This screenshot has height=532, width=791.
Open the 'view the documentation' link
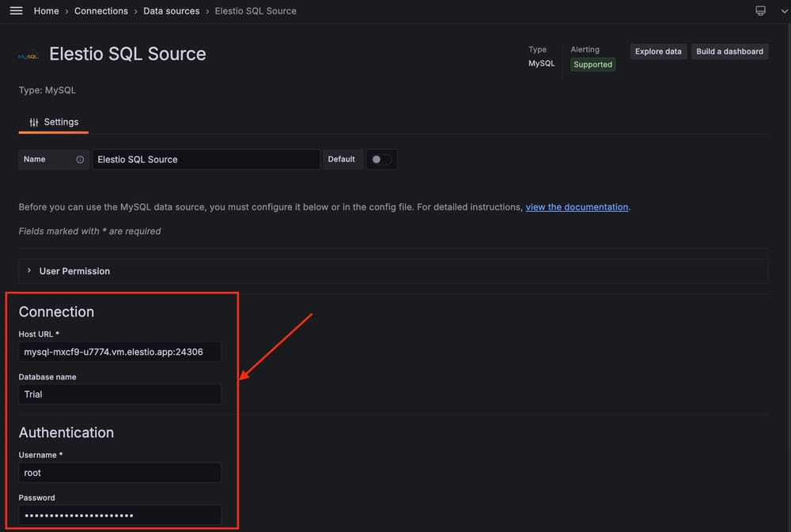[577, 206]
